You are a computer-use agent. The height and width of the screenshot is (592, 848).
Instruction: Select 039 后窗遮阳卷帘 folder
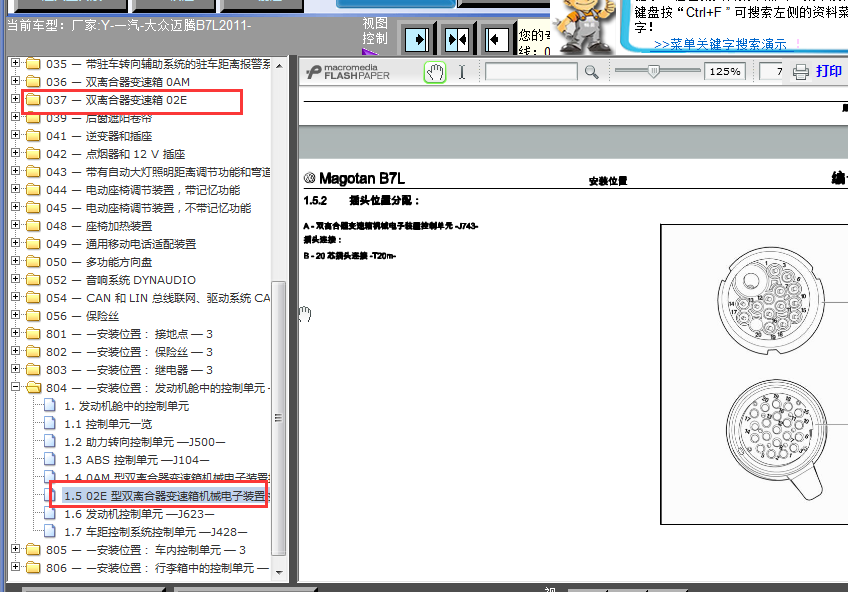point(99,118)
